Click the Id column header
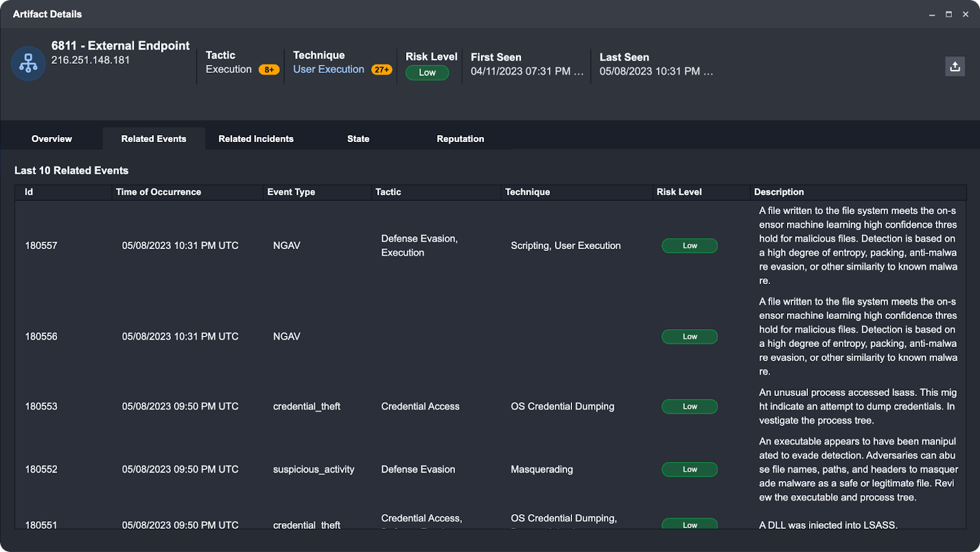The height and width of the screenshot is (552, 980). (x=29, y=192)
